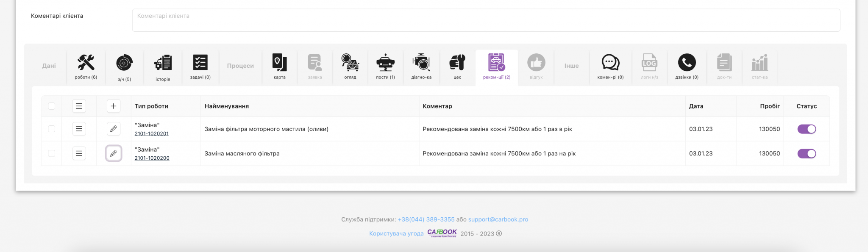Switch to the пости (1) tab

coord(385,66)
